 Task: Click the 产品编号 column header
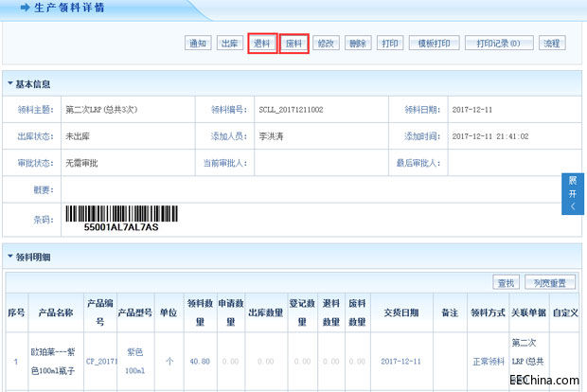[x=100, y=312]
